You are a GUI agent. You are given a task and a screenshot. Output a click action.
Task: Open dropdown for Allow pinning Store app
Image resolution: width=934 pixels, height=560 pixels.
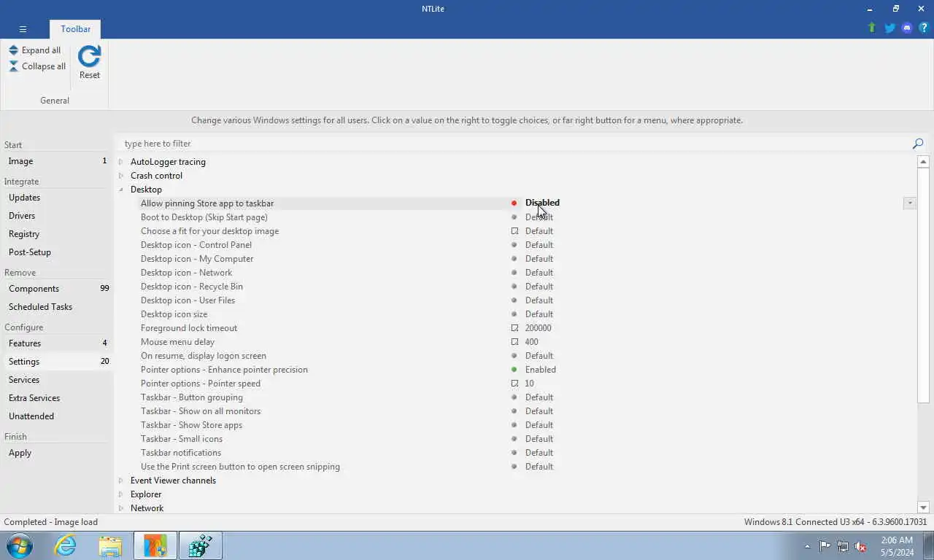click(909, 203)
